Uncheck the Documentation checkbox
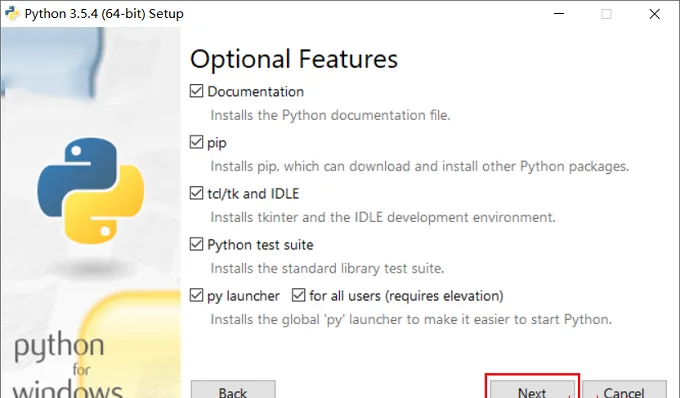This screenshot has width=680, height=398. point(196,91)
